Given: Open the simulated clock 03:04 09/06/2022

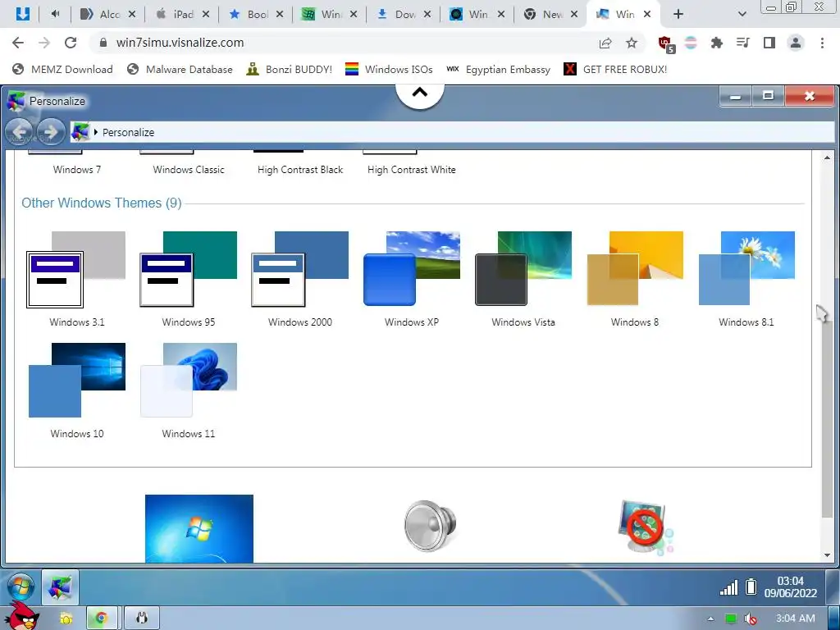Looking at the screenshot, I should tap(790, 587).
